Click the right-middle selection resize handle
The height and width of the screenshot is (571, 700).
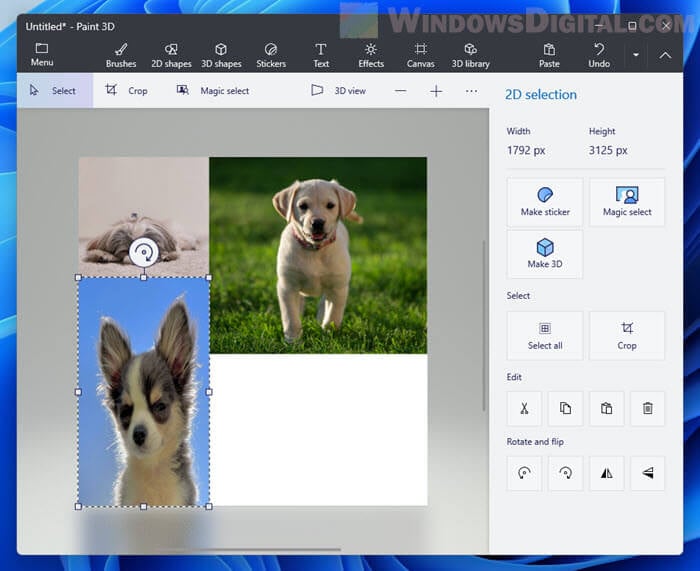click(209, 392)
